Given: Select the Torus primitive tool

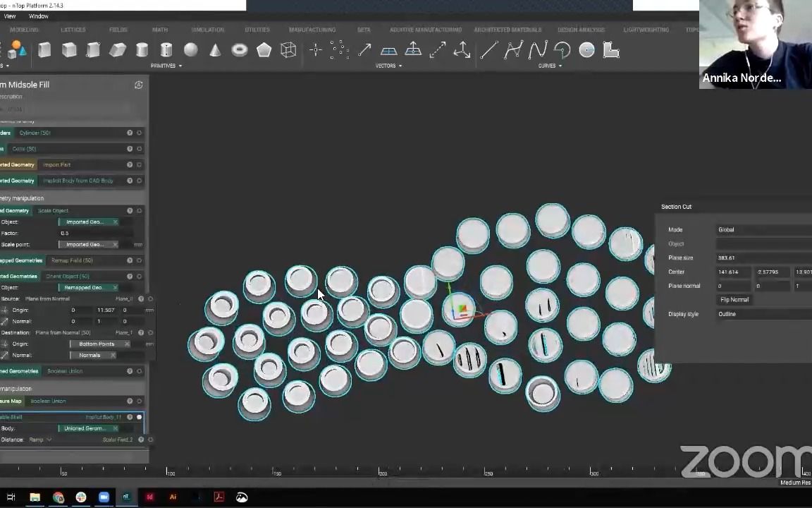Looking at the screenshot, I should (239, 49).
